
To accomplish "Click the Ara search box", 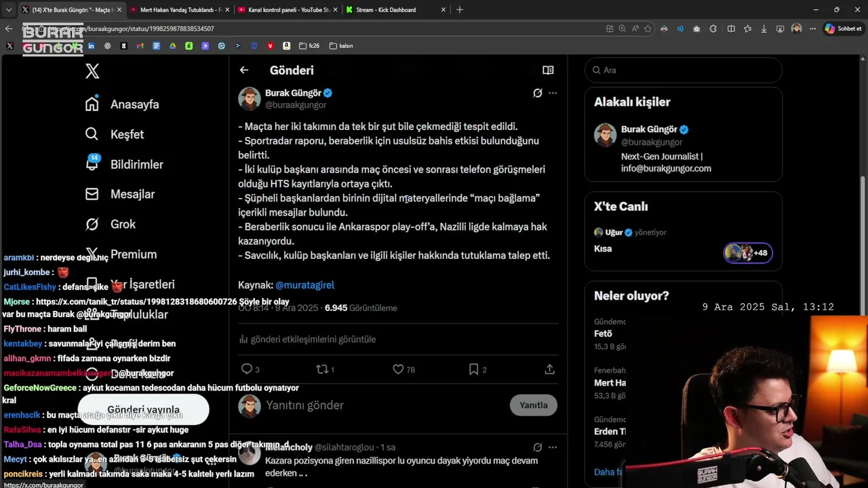I will pos(684,70).
